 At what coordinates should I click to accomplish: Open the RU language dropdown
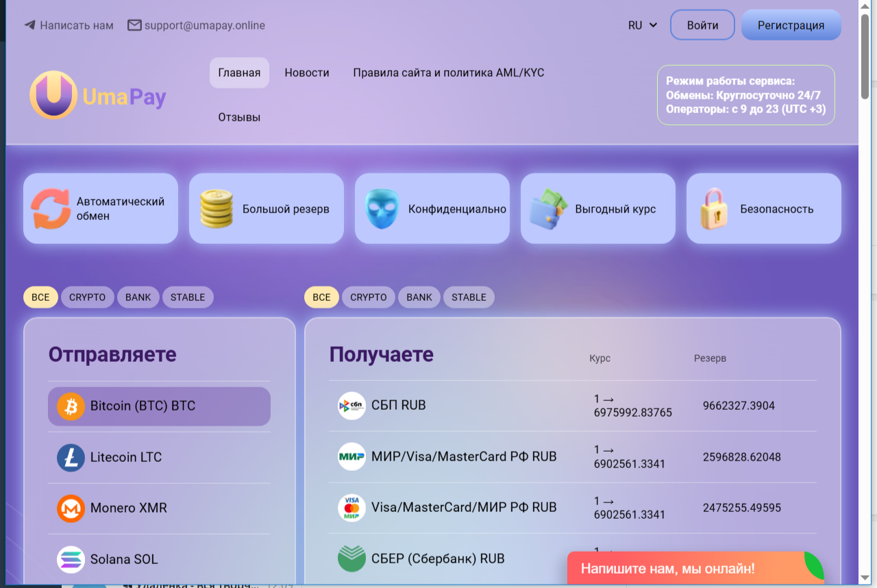click(643, 25)
